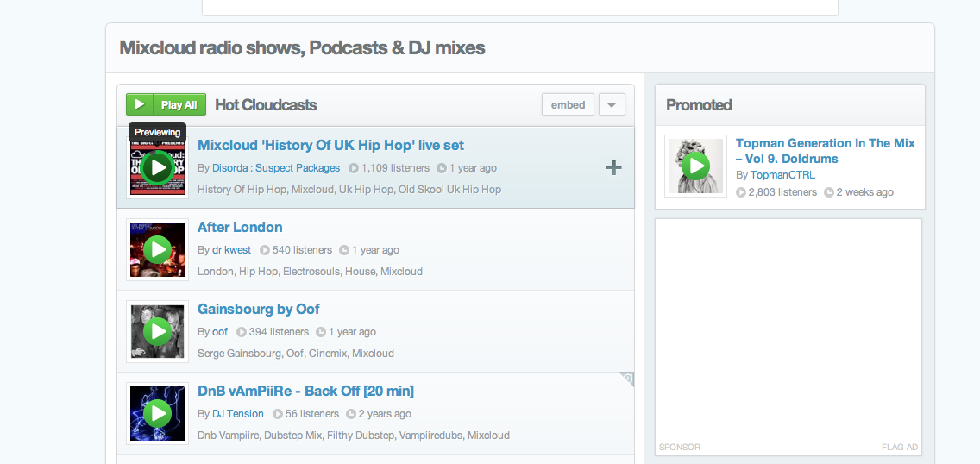Screen dimensions: 980x464
Task: Click the Dubstep Mix tag
Action: [x=292, y=436]
